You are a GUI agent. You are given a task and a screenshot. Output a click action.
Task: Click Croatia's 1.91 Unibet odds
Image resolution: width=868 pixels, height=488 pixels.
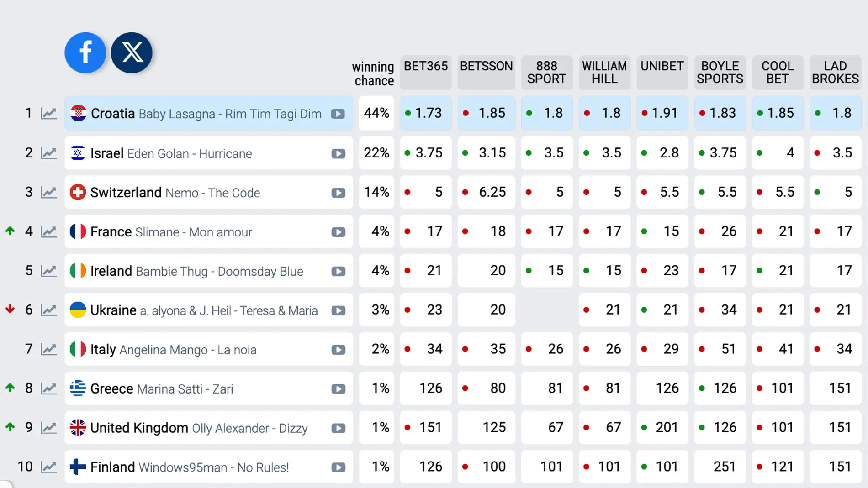coord(662,113)
